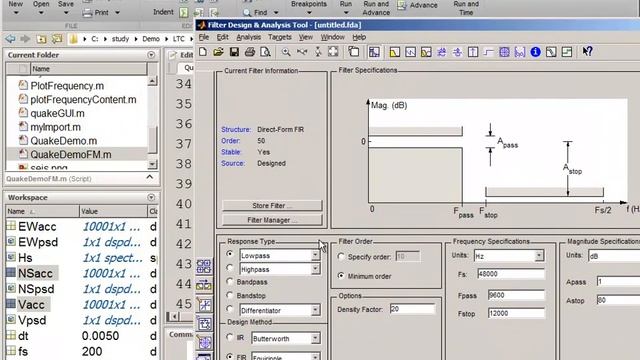Open the File menu in Filter Design tool
This screenshot has height=360, width=640.
(x=204, y=37)
